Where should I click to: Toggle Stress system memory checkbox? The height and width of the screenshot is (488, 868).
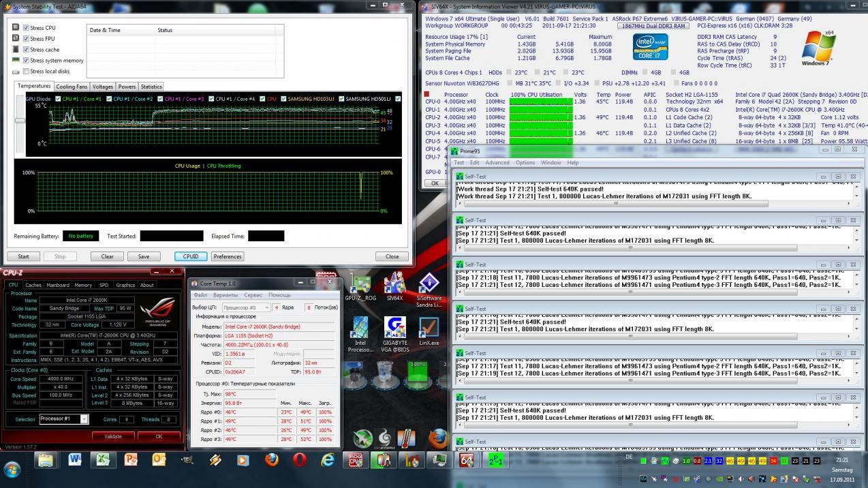[26, 61]
